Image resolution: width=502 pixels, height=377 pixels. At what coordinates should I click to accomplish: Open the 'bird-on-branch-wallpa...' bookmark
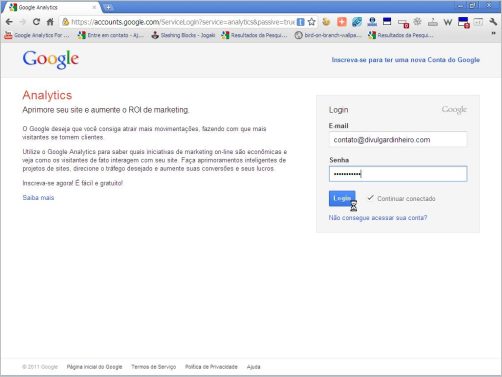(x=328, y=35)
